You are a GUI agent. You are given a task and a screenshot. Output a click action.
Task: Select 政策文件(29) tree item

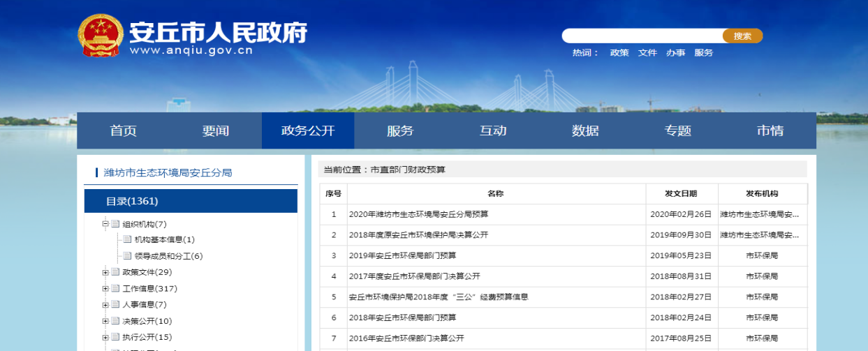click(147, 272)
